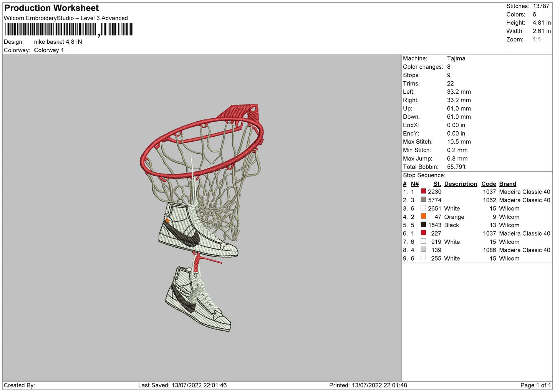Click the Total Bobbin value 55.79ft

(x=456, y=167)
